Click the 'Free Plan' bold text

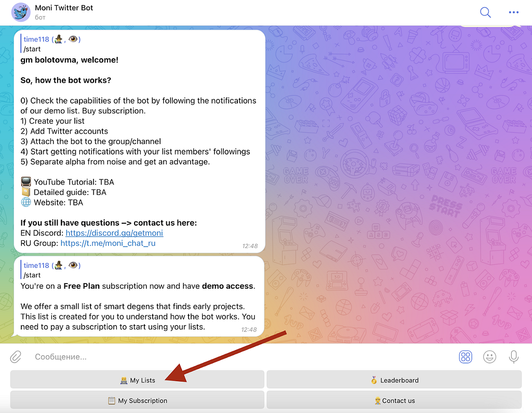click(82, 286)
